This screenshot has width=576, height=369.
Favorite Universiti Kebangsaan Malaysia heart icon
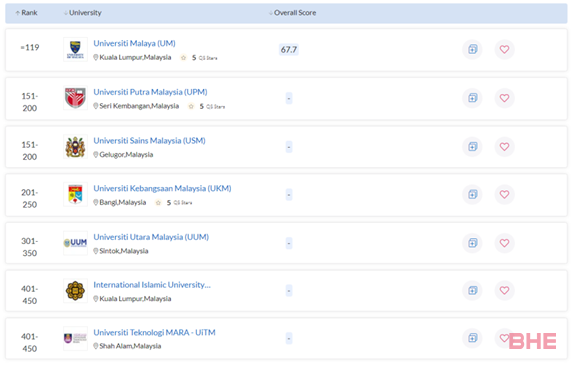504,194
